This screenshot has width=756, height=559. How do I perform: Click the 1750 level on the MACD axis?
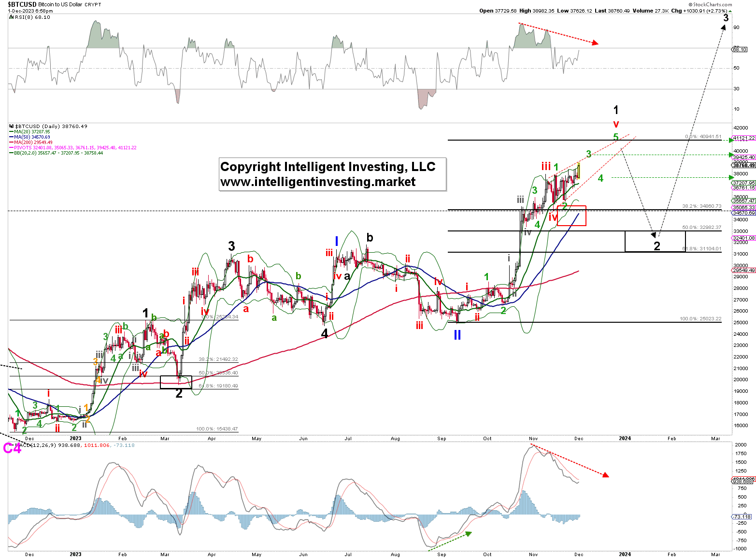tap(741, 454)
